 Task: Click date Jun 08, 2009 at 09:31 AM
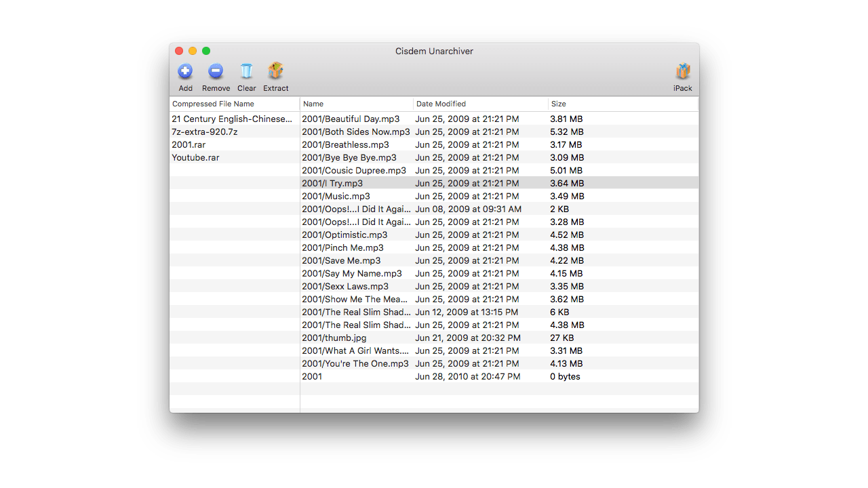(469, 209)
